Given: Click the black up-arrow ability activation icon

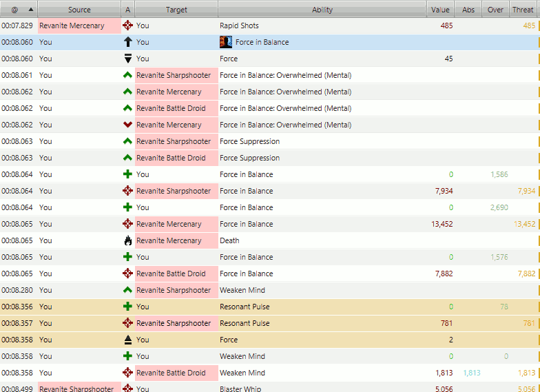Looking at the screenshot, I should click(x=128, y=42).
